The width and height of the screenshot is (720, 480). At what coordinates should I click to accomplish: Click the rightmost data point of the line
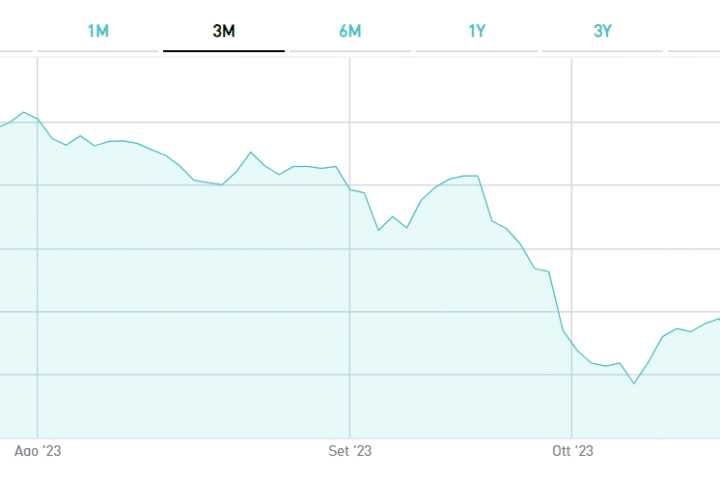pos(718,318)
